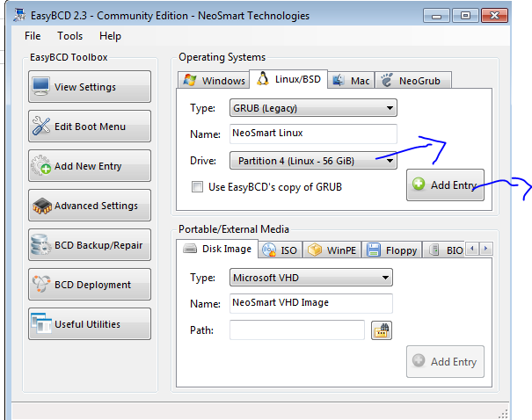Open the Help menu

[110, 36]
